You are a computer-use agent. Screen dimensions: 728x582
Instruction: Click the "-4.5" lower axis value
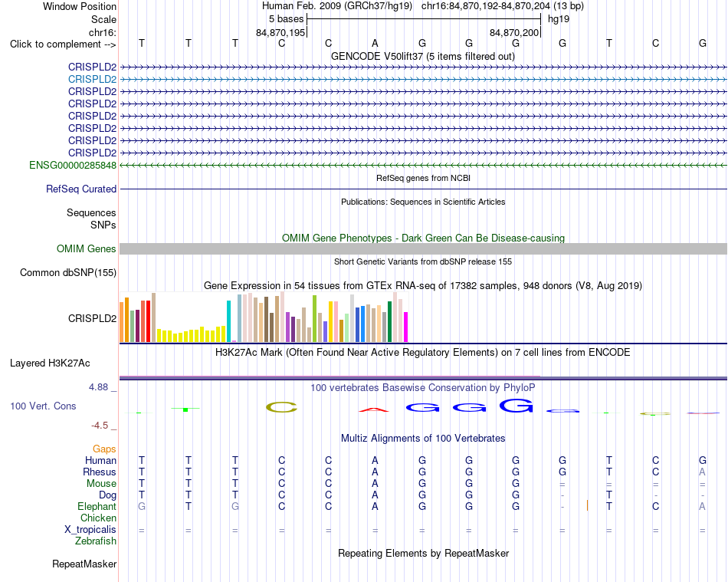click(100, 426)
